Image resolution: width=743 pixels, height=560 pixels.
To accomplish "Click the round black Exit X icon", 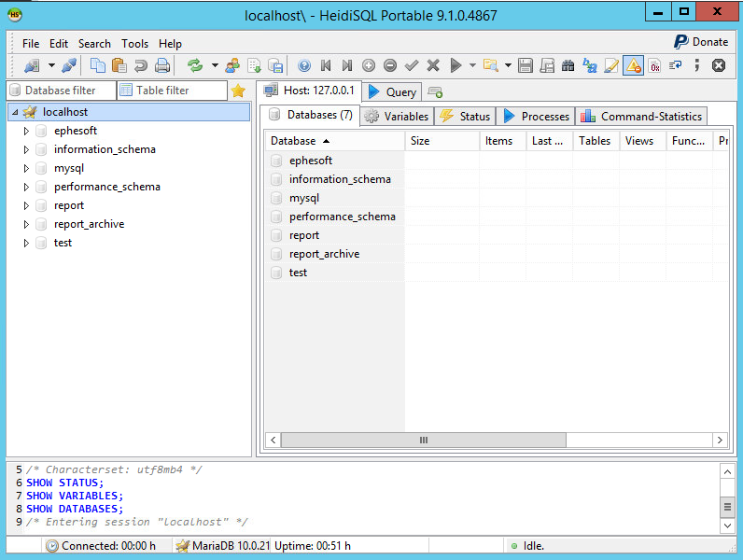I will coord(719,65).
